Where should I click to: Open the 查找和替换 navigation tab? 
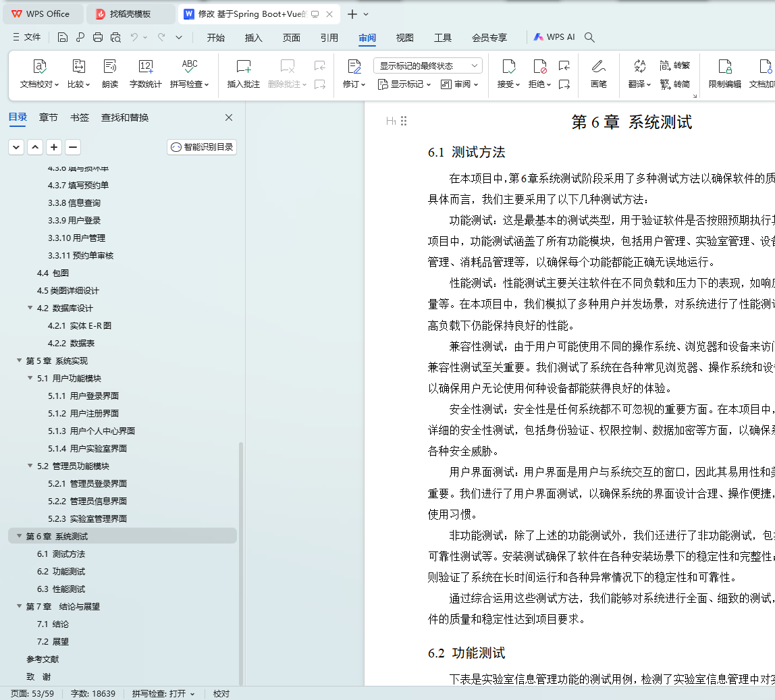coord(124,117)
